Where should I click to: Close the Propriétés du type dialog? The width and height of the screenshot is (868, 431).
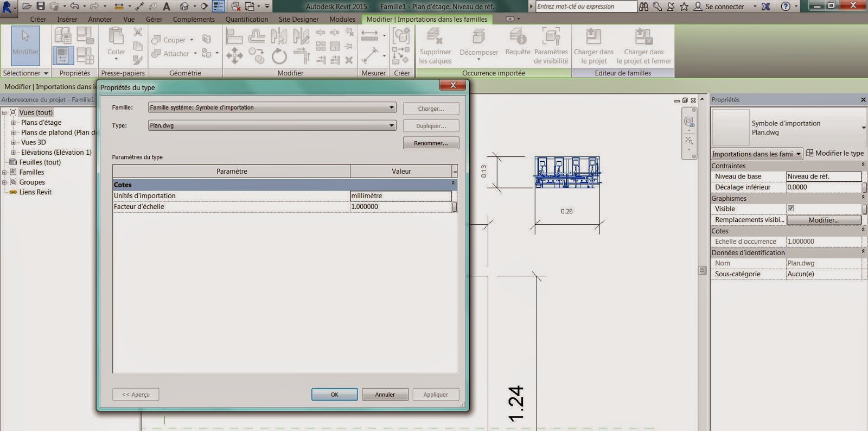[x=453, y=85]
